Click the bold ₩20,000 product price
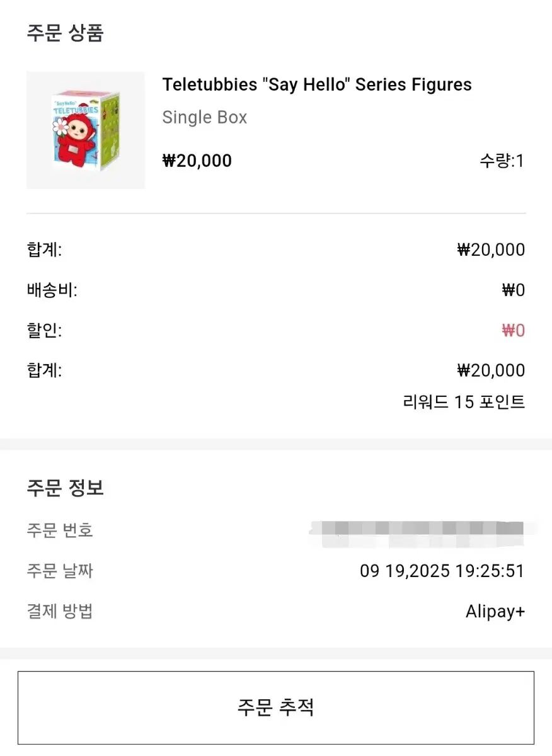Viewport: 552px width, 756px height. point(197,161)
